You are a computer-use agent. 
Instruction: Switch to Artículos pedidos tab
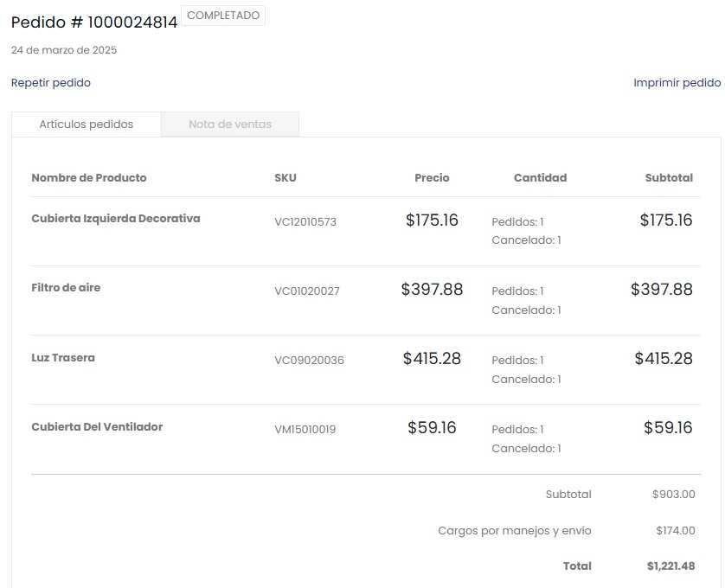click(x=86, y=124)
